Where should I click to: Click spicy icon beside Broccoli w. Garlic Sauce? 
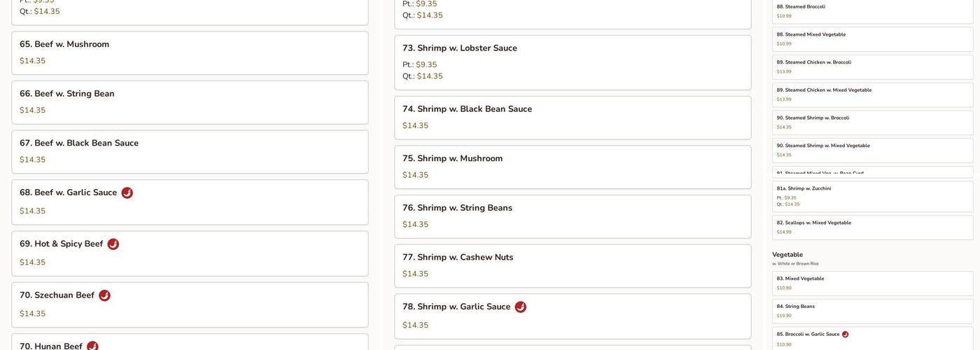tap(845, 335)
